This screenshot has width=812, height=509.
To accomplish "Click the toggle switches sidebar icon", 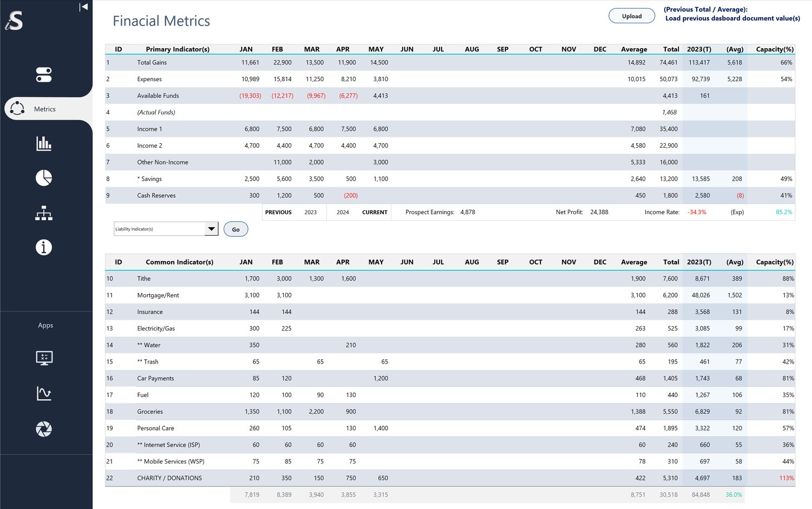I will coord(44,75).
